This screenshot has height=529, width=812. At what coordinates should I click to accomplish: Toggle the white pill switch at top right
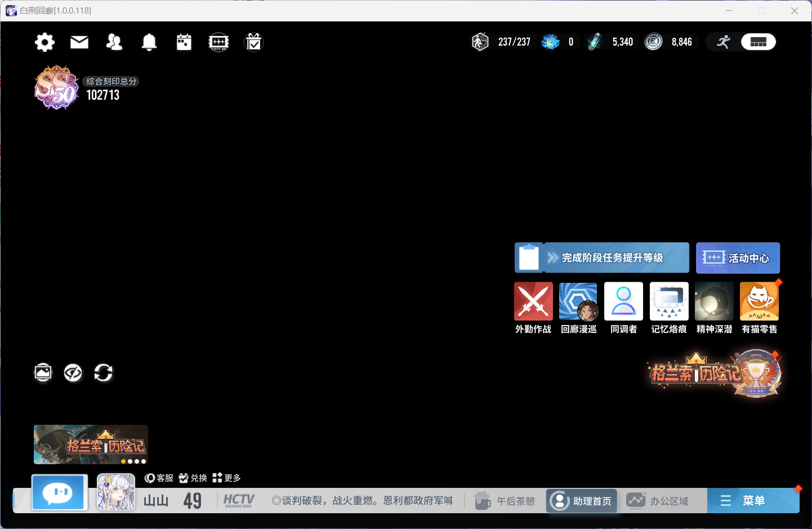tap(759, 42)
